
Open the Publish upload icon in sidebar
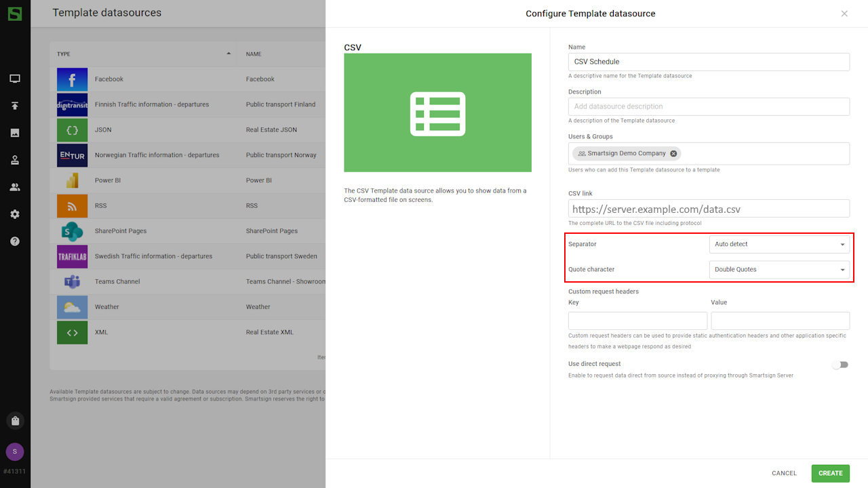[15, 106]
